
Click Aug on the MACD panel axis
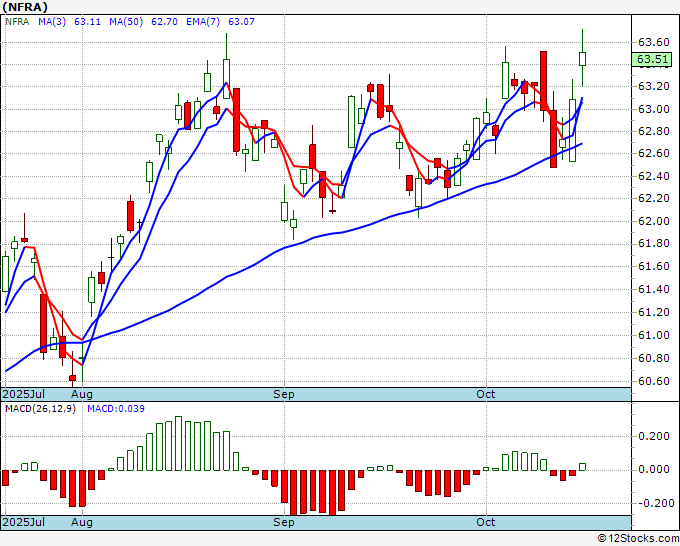pyautogui.click(x=82, y=522)
